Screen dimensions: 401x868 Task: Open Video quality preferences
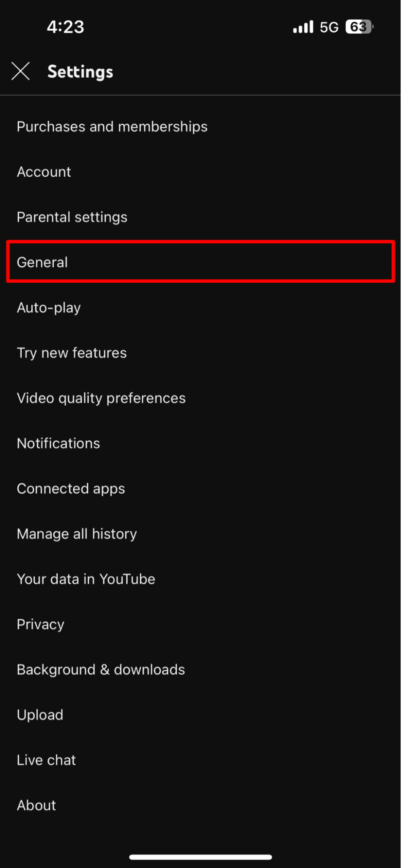(101, 398)
